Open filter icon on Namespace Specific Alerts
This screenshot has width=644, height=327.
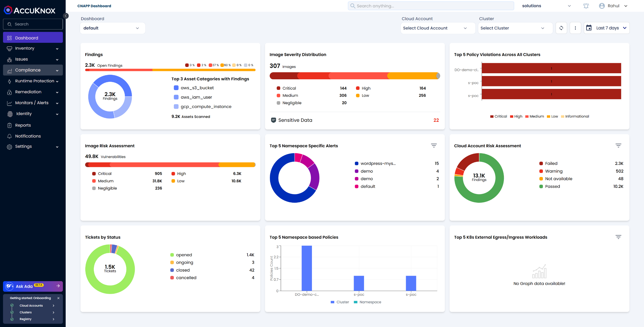pos(434,146)
